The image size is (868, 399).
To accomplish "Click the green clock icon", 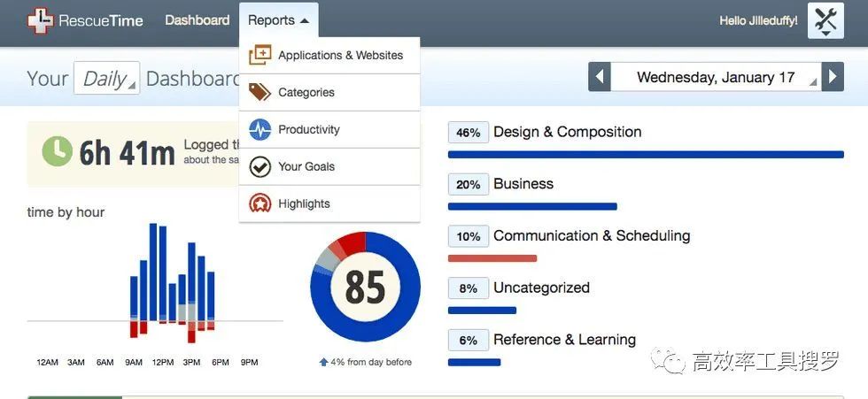I will tap(57, 152).
